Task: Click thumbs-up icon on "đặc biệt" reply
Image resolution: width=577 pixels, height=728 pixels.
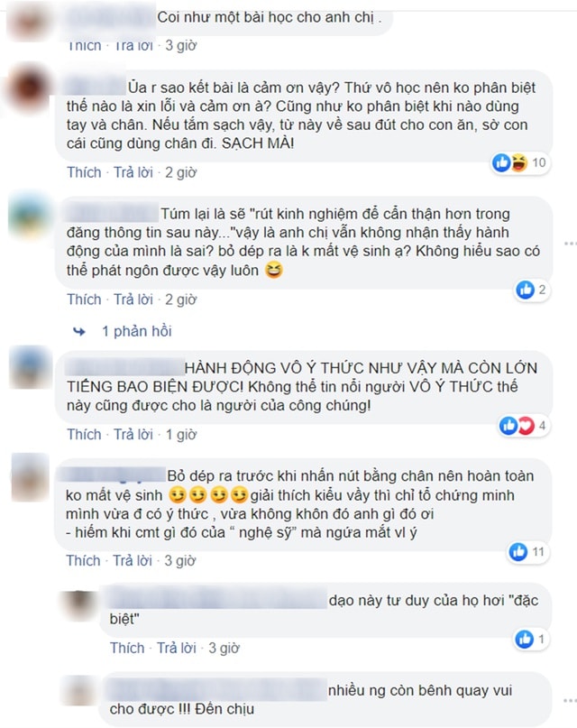Action: 525,640
